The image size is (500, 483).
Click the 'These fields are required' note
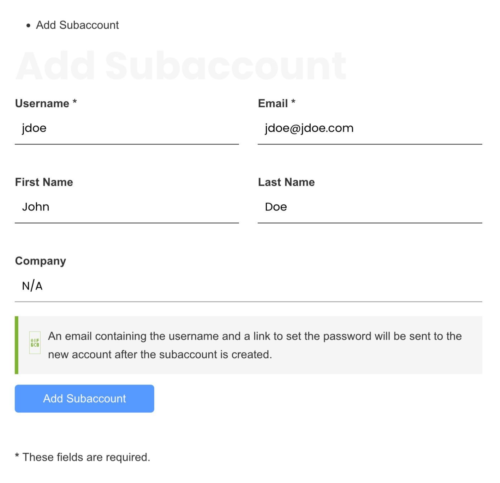pyautogui.click(x=83, y=457)
